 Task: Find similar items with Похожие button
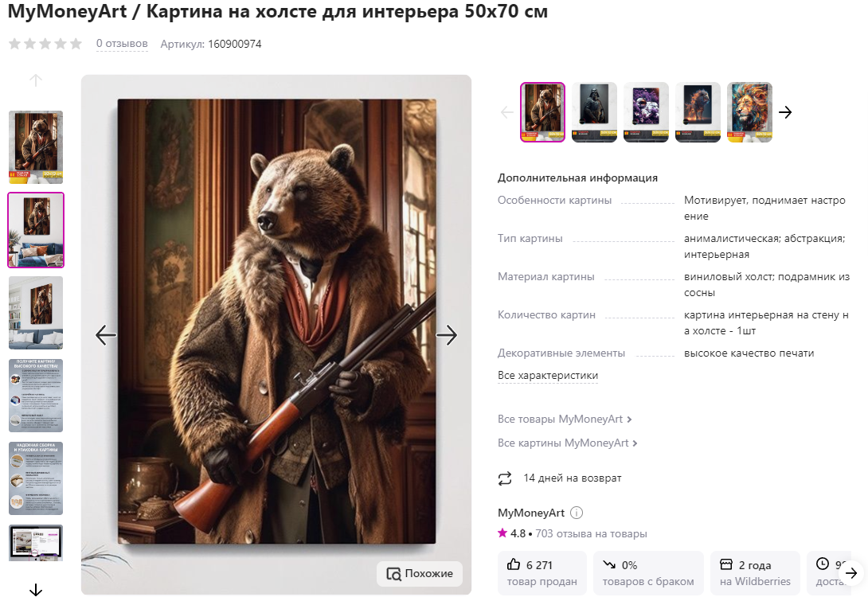[x=420, y=573]
